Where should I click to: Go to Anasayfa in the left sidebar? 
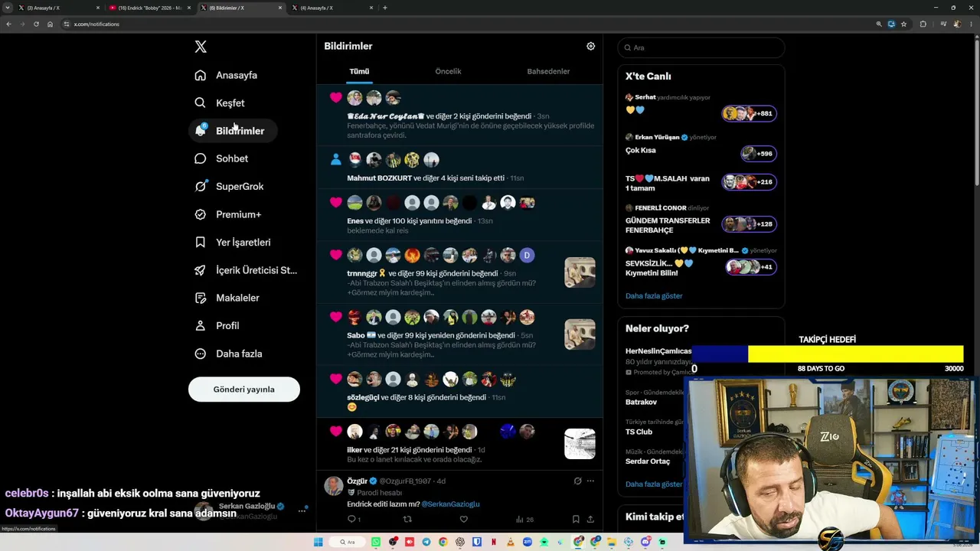pos(227,75)
